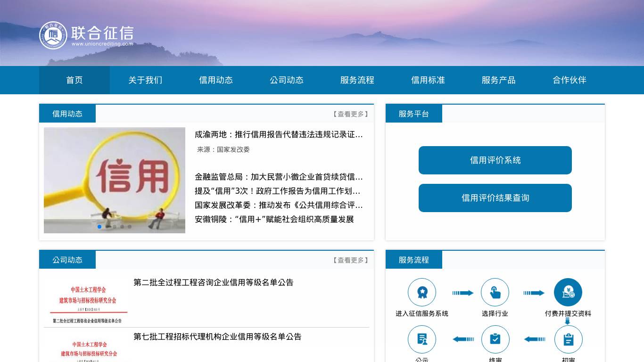Go to 信用动态 in navigation bar
The height and width of the screenshot is (362, 644).
216,80
